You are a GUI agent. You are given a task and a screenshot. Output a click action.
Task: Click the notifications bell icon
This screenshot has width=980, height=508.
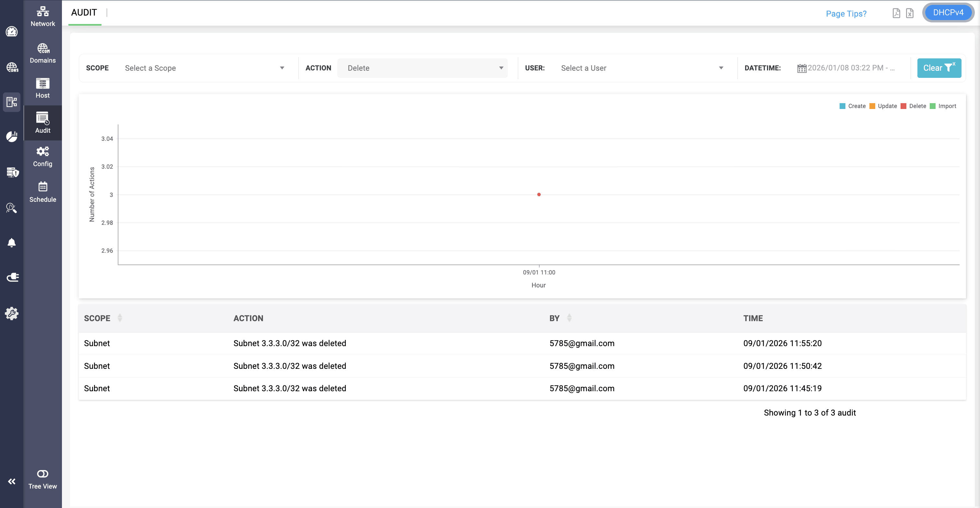click(12, 243)
